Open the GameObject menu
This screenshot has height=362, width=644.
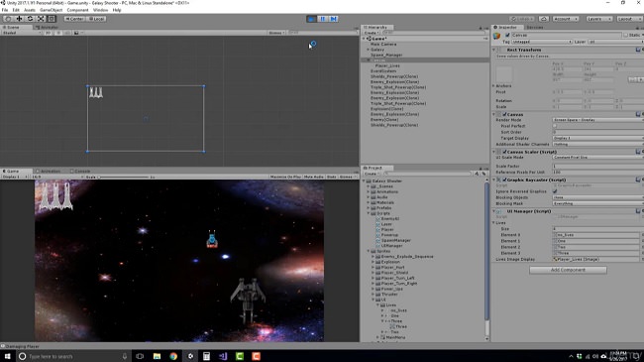pos(52,10)
